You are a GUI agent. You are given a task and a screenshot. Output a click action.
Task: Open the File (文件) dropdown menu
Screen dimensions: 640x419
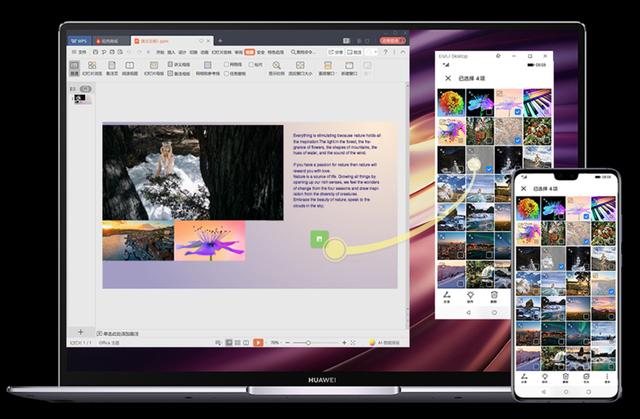pos(78,51)
